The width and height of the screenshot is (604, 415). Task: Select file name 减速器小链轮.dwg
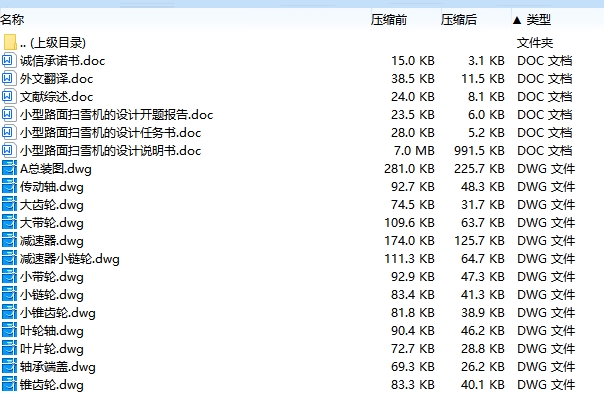[70, 258]
